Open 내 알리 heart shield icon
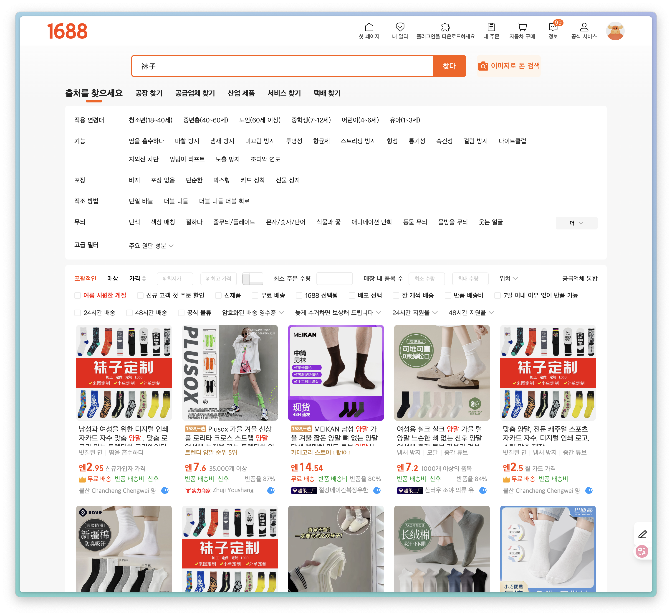The height and width of the screenshot is (616, 672). (400, 27)
